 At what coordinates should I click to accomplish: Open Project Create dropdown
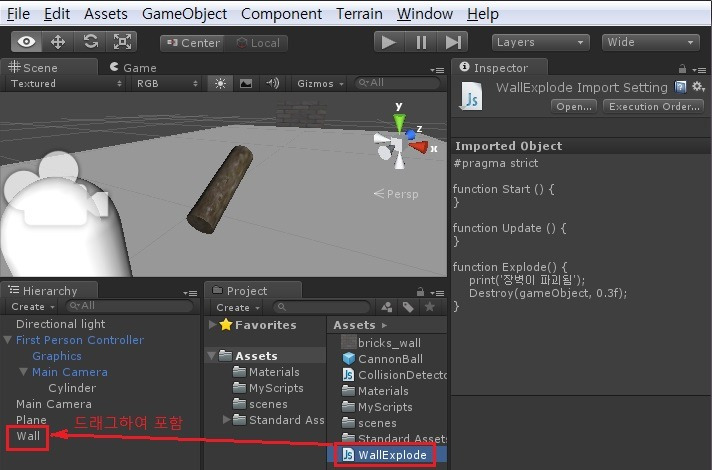point(238,307)
